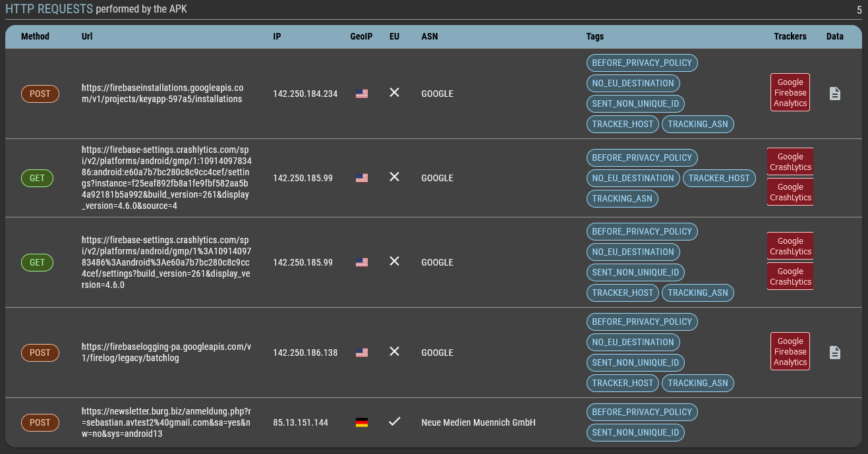Click TRACKING_ASN tag in firebaseinstallations row
The height and width of the screenshot is (454, 868).
(x=698, y=125)
